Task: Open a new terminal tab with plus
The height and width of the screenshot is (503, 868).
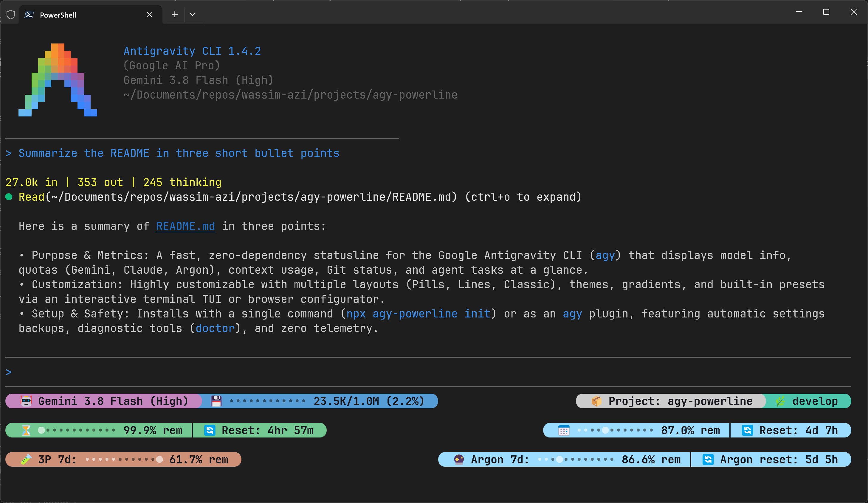Action: [x=175, y=15]
